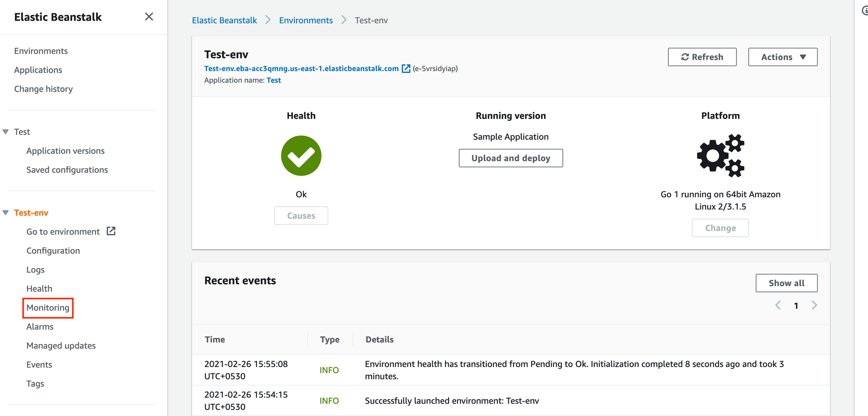The image size is (868, 416).
Task: Open Managed updates
Action: pos(61,346)
